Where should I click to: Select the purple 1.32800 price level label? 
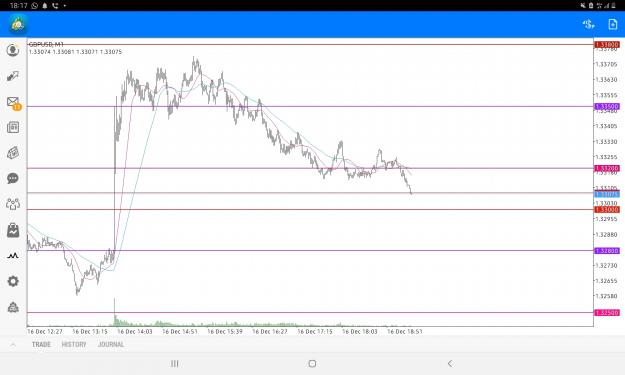(x=607, y=251)
